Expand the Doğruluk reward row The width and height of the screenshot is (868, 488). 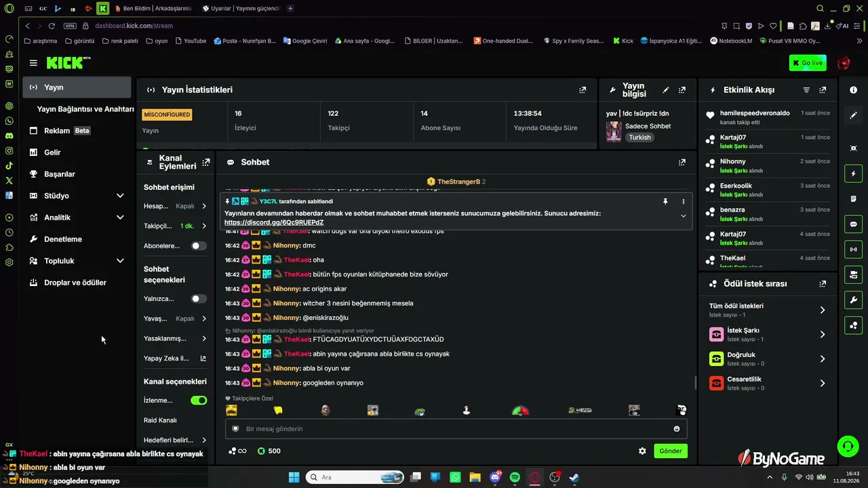pos(767,359)
